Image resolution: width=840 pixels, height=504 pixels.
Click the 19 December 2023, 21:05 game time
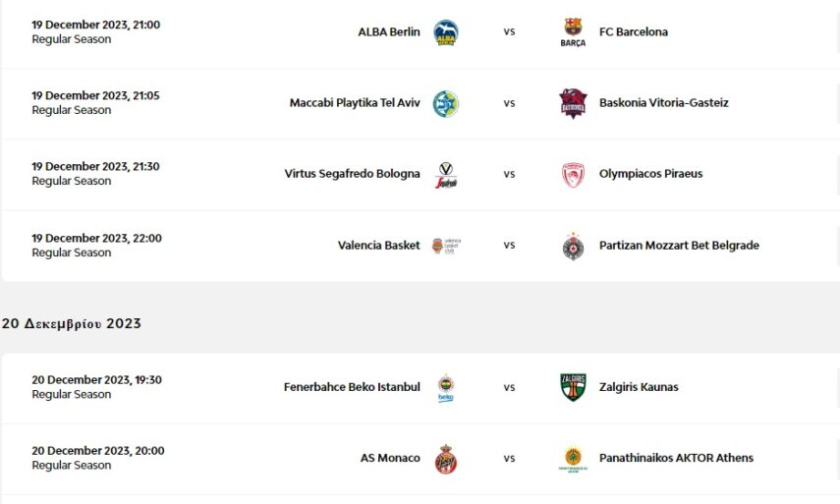coord(95,96)
